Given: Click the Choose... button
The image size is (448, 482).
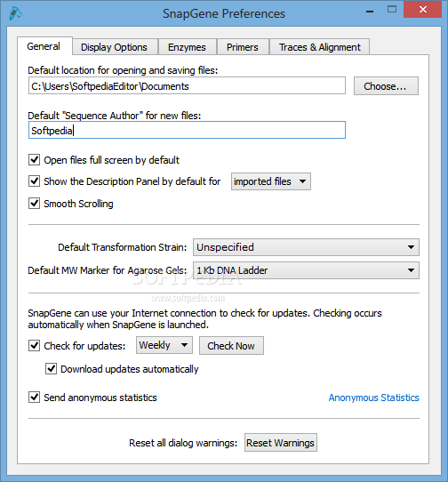Looking at the screenshot, I should click(386, 86).
